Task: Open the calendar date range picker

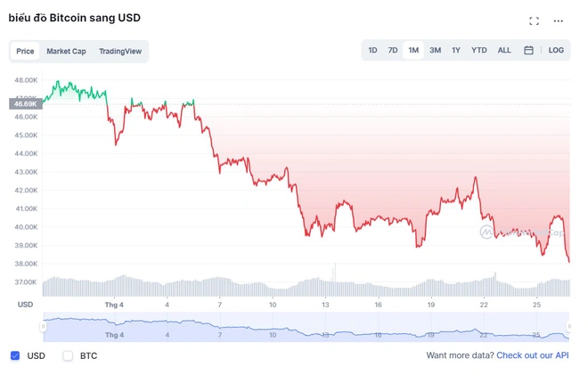Action: [528, 51]
